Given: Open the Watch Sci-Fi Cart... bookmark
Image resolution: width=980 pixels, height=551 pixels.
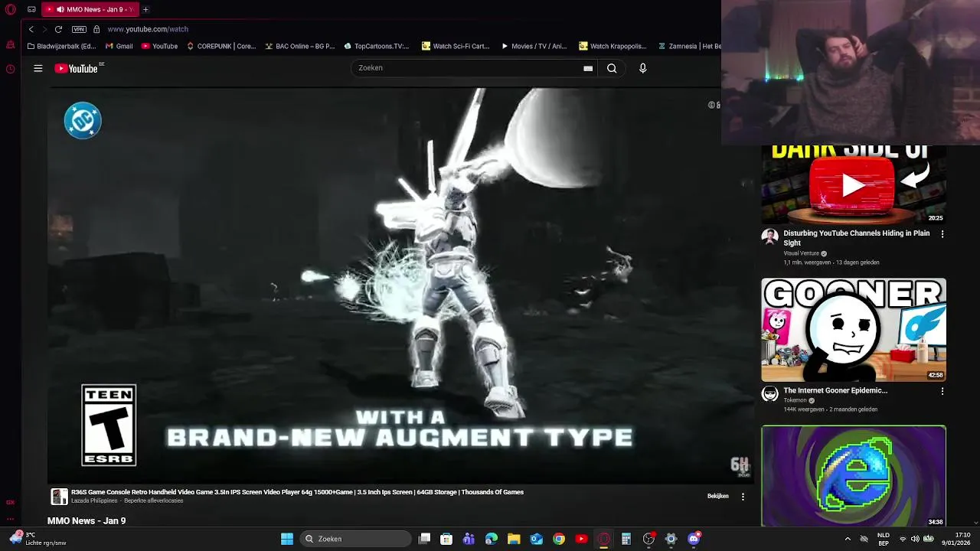Looking at the screenshot, I should pyautogui.click(x=456, y=46).
